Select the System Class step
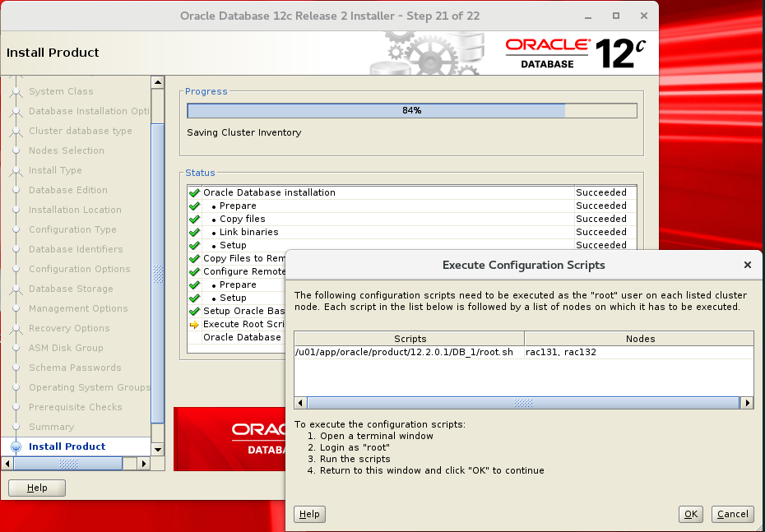The width and height of the screenshot is (765, 532). click(61, 91)
